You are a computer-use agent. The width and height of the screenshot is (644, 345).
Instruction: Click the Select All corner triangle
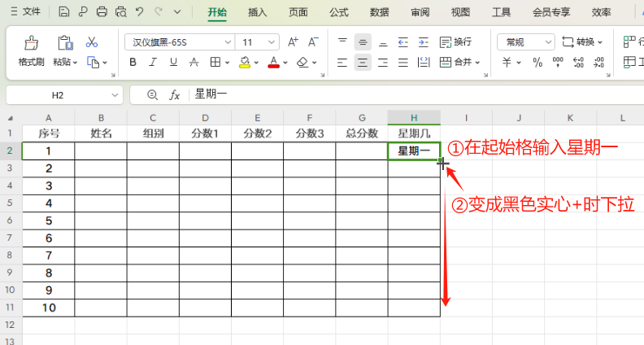coord(11,119)
